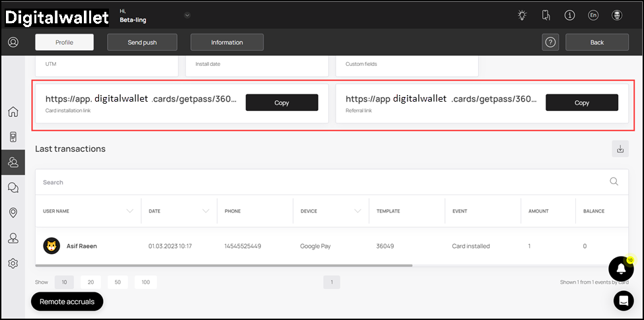This screenshot has height=320, width=644.
Task: Open the chat messages sidebar icon
Action: coord(13,187)
